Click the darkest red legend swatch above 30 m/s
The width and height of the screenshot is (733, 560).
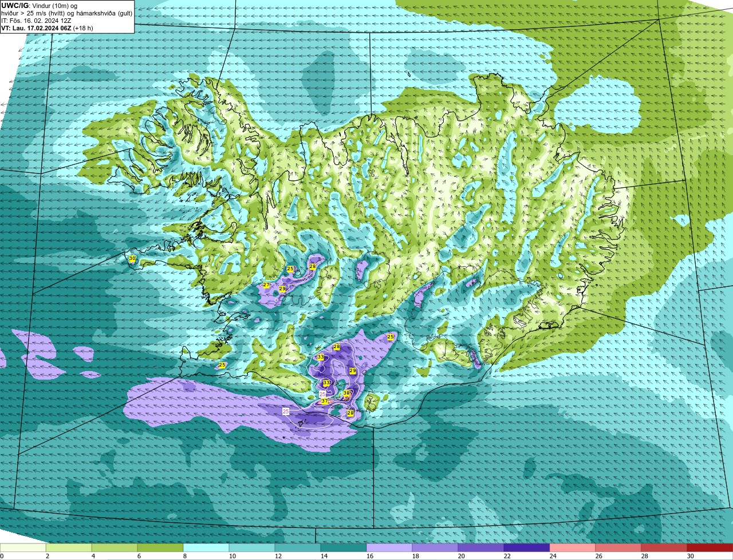(x=710, y=548)
